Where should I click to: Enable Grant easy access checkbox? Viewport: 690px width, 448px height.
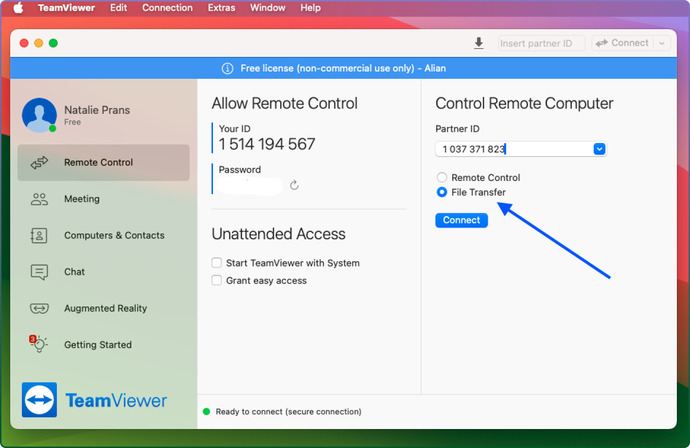click(217, 280)
